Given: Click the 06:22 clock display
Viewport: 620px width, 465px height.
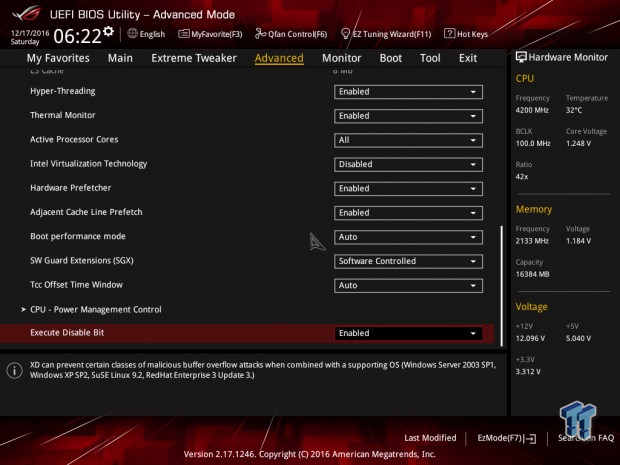Looking at the screenshot, I should (78, 36).
